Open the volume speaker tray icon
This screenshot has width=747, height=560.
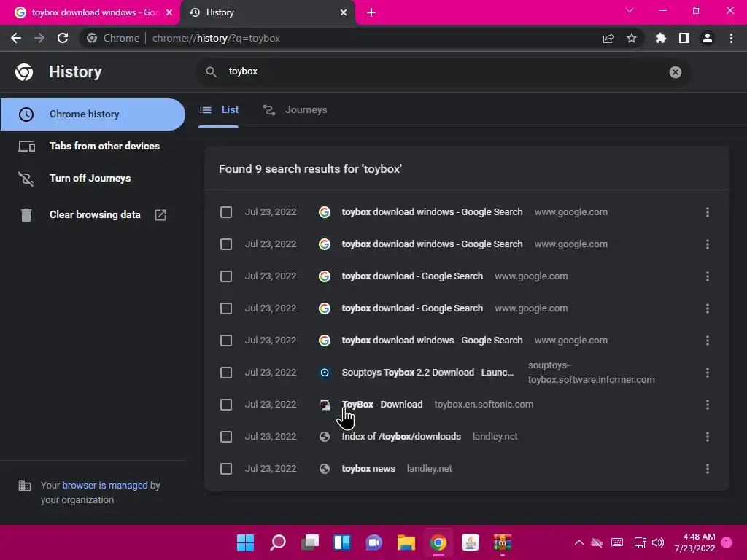click(x=658, y=542)
